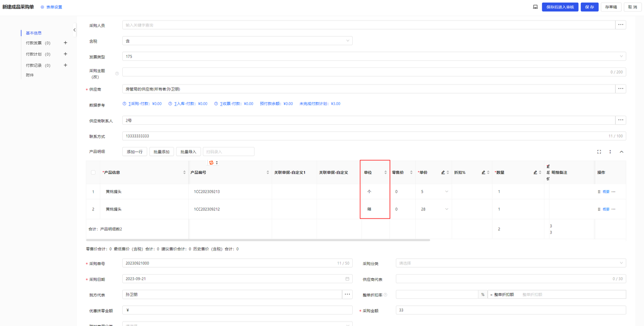Focus the 整单折扣额 input
The image size is (644, 326).
click(573, 294)
